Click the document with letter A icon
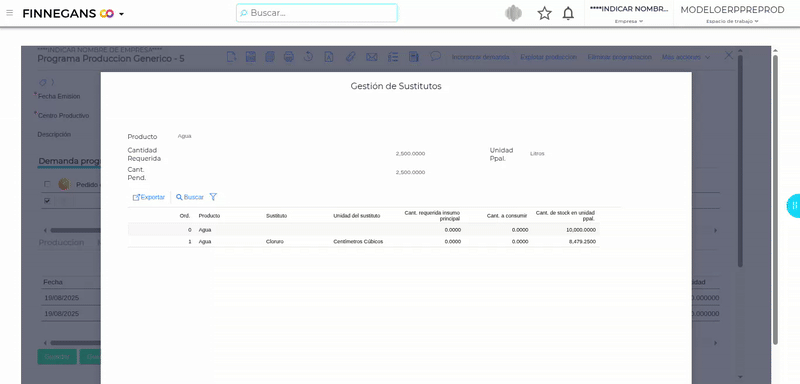 point(329,57)
